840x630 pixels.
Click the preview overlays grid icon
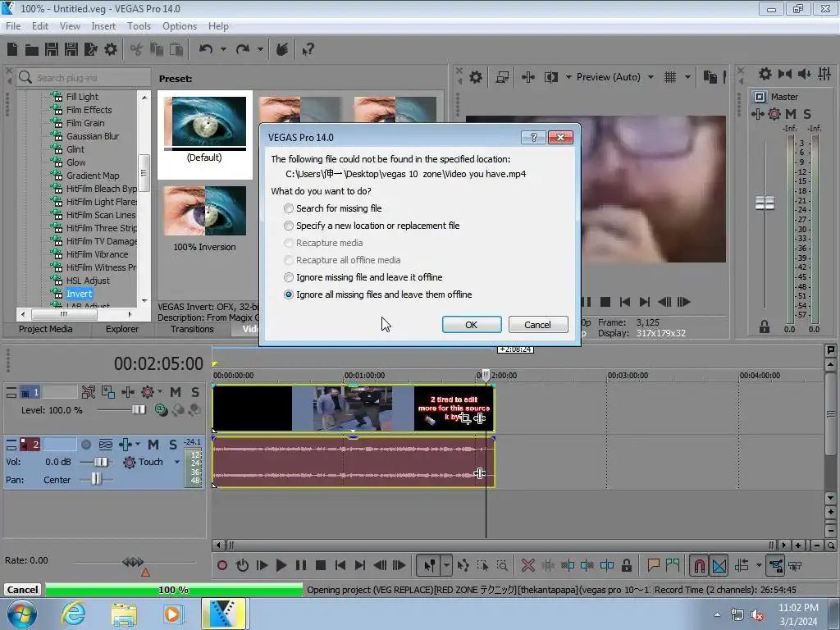[670, 77]
